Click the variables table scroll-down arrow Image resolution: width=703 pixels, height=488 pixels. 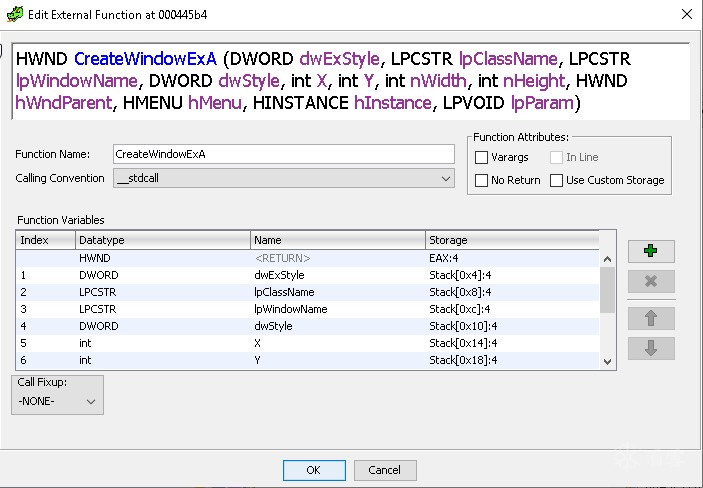click(x=608, y=362)
